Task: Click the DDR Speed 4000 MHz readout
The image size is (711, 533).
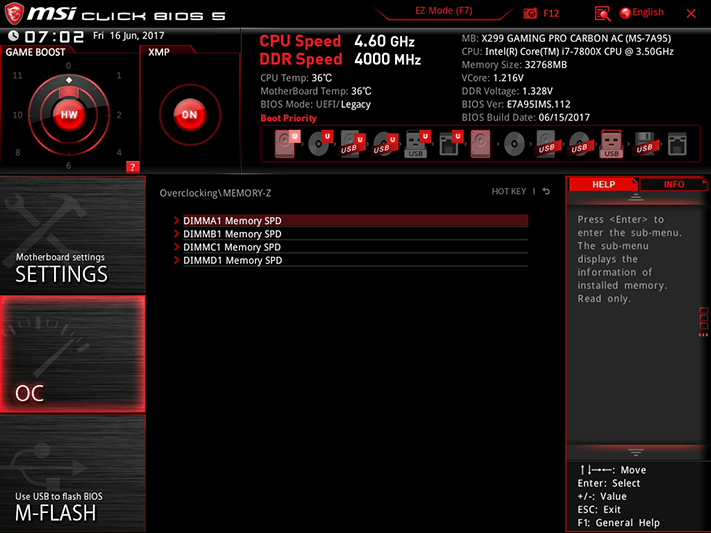Action: 340,59
